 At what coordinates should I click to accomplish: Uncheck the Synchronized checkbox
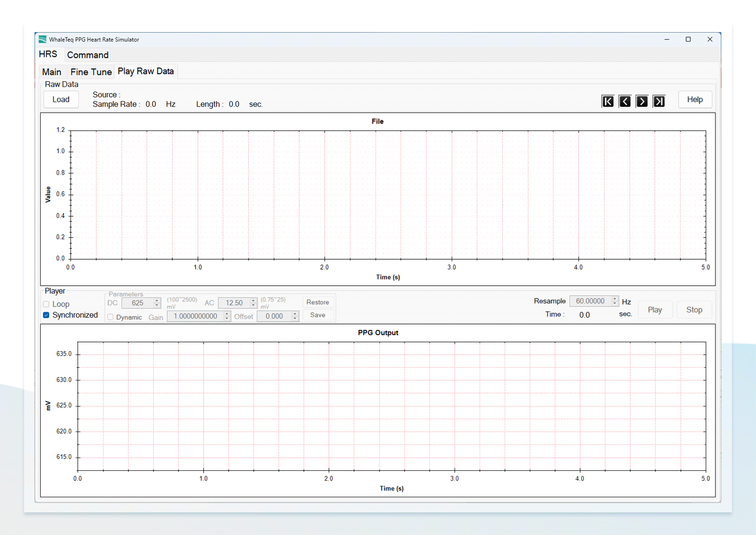click(x=46, y=315)
